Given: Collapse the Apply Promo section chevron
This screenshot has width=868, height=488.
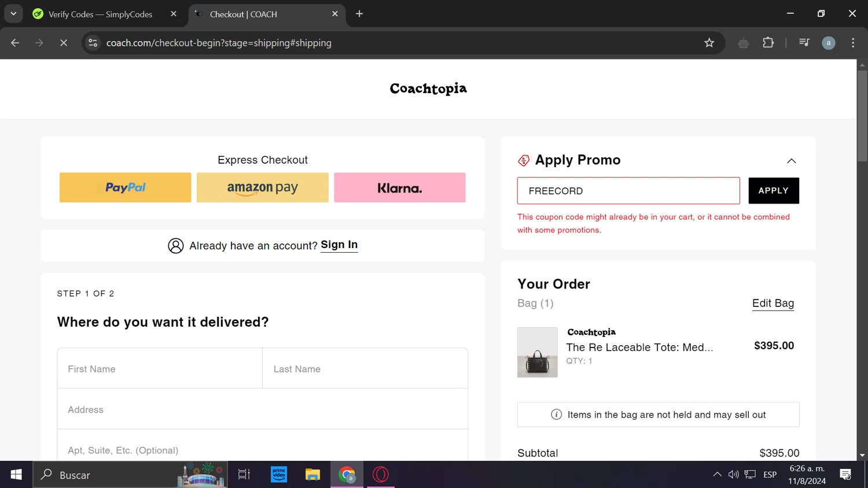Looking at the screenshot, I should coord(792,161).
